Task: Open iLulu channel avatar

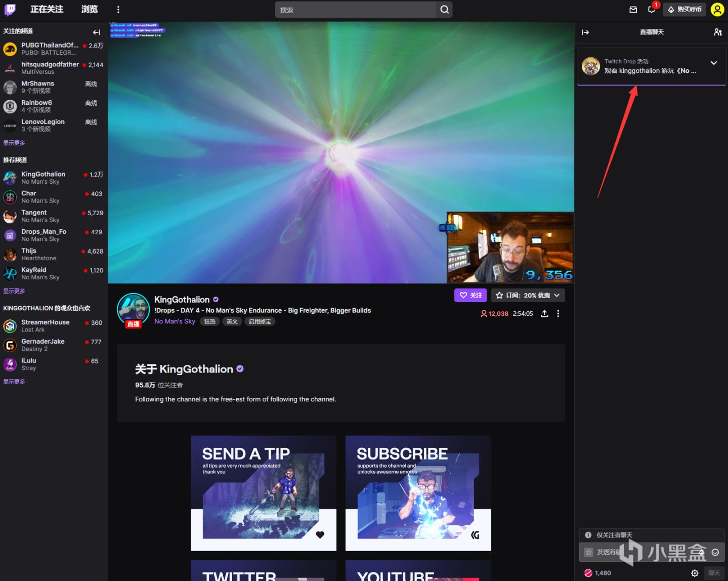Action: click(x=10, y=364)
